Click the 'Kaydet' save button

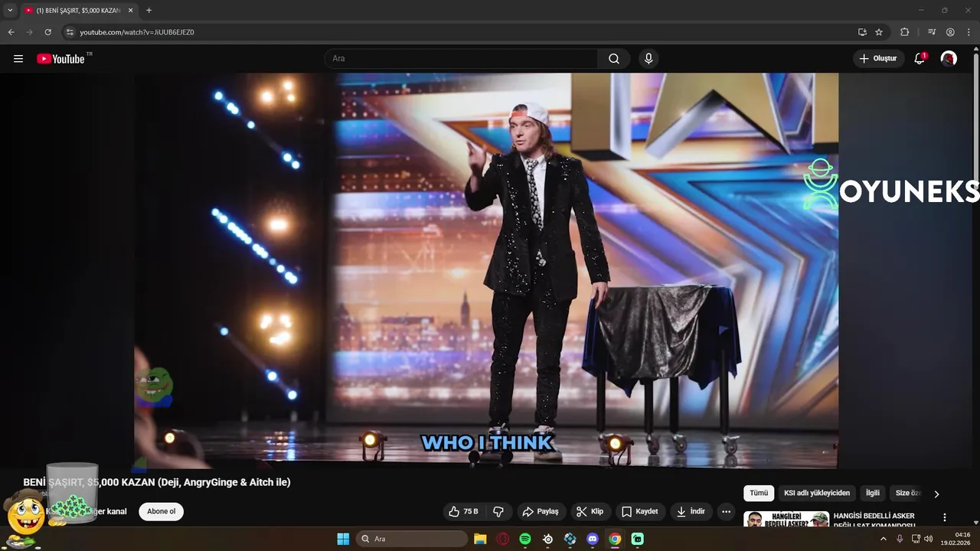tap(640, 511)
